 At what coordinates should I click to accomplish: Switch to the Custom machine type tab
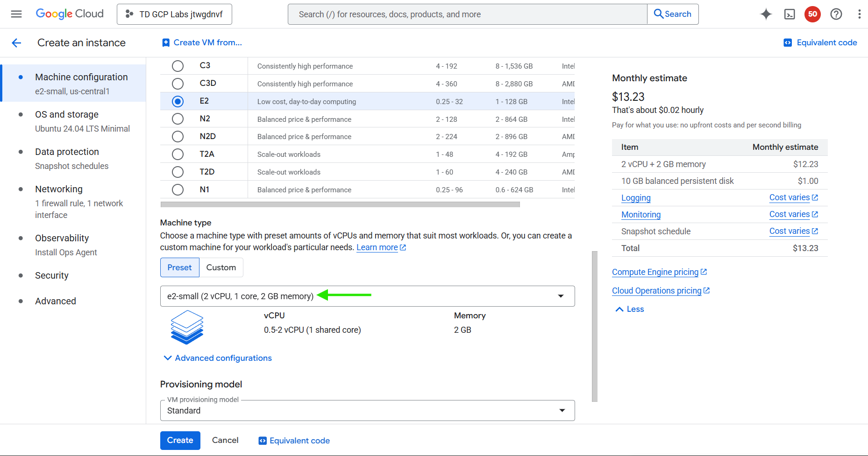point(221,267)
